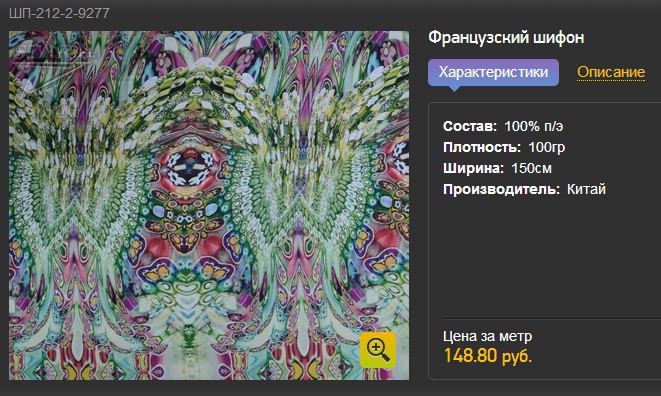
Task: Click the Состав label
Action: point(470,126)
